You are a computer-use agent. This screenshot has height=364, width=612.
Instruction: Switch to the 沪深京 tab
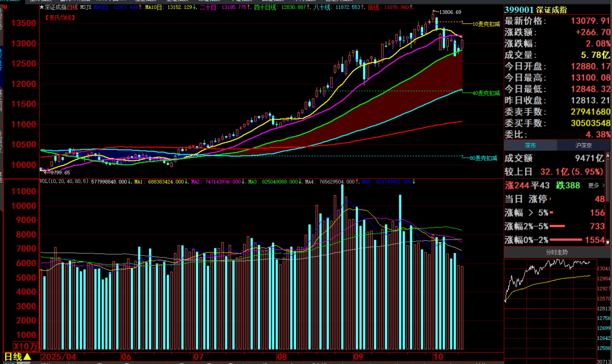pos(584,145)
